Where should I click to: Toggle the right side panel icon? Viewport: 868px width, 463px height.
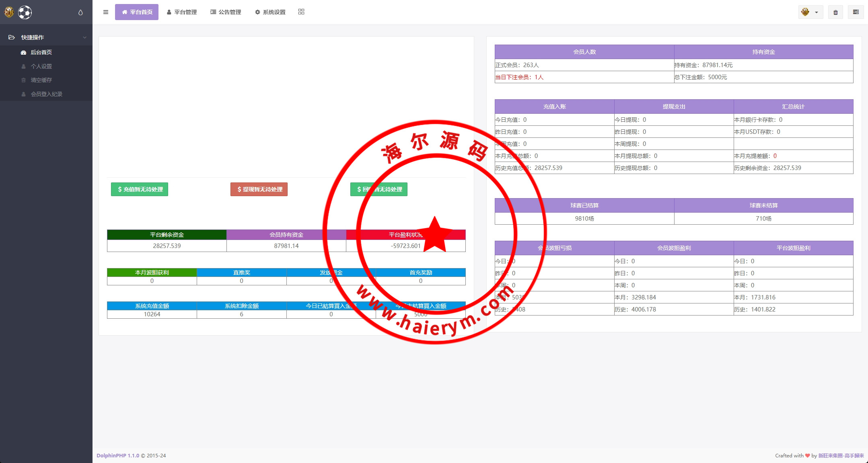(x=856, y=12)
